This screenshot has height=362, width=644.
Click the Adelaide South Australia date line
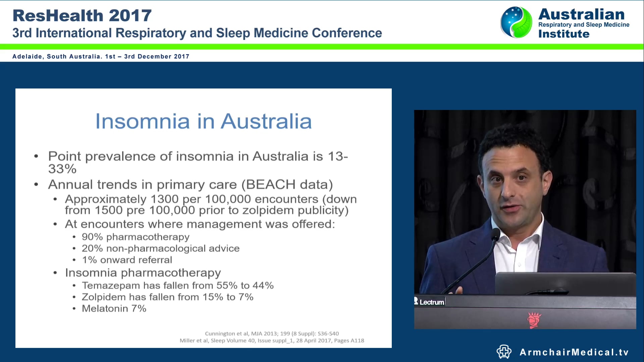click(101, 56)
